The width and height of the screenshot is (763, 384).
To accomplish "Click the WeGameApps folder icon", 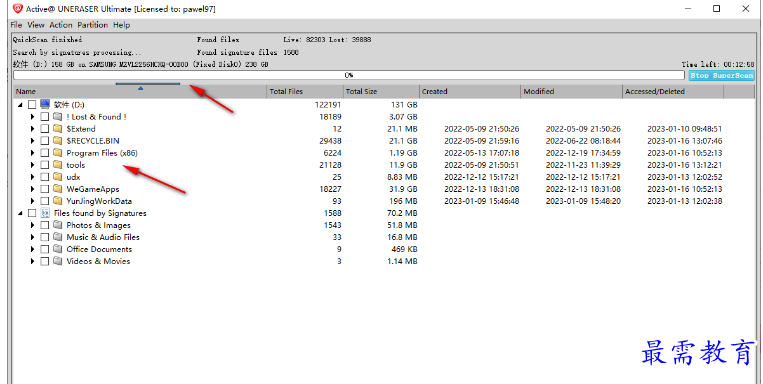I will pos(58,189).
